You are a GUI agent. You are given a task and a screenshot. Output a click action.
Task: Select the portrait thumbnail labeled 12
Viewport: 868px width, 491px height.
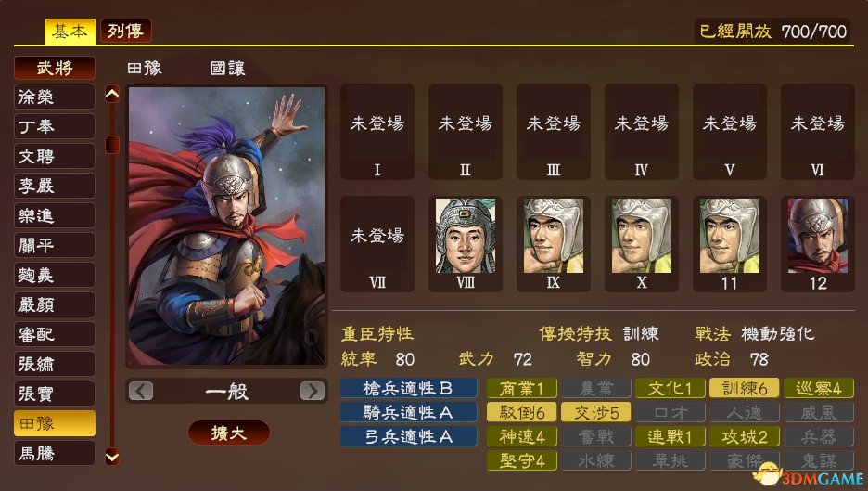tap(818, 243)
